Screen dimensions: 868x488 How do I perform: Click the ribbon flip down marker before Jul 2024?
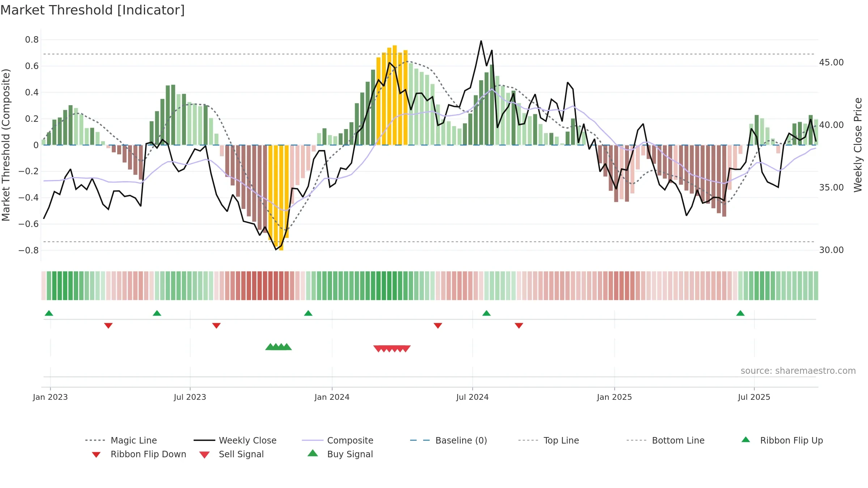(x=438, y=326)
